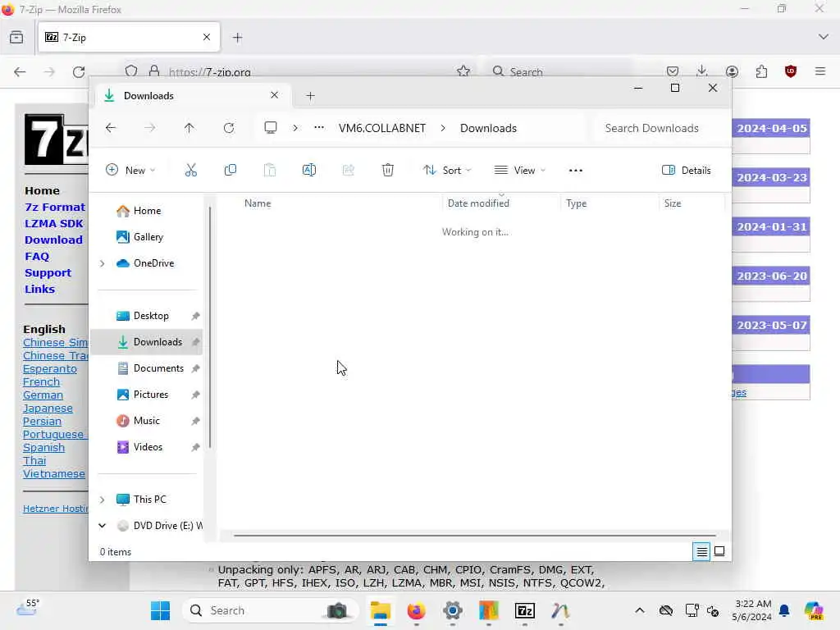Click the 7z Format link on 7-Zip page
This screenshot has width=840, height=630.
click(55, 207)
